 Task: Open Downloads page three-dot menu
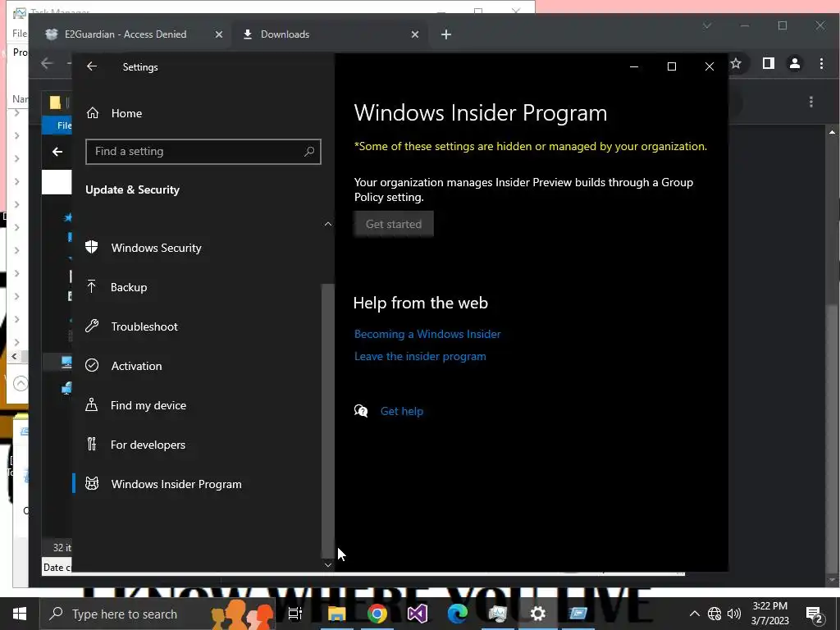point(811,101)
